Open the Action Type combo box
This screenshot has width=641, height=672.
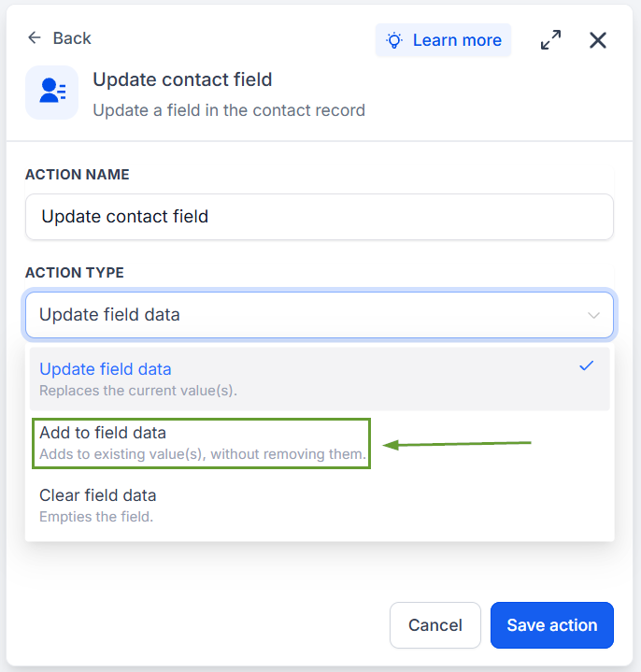coord(320,315)
